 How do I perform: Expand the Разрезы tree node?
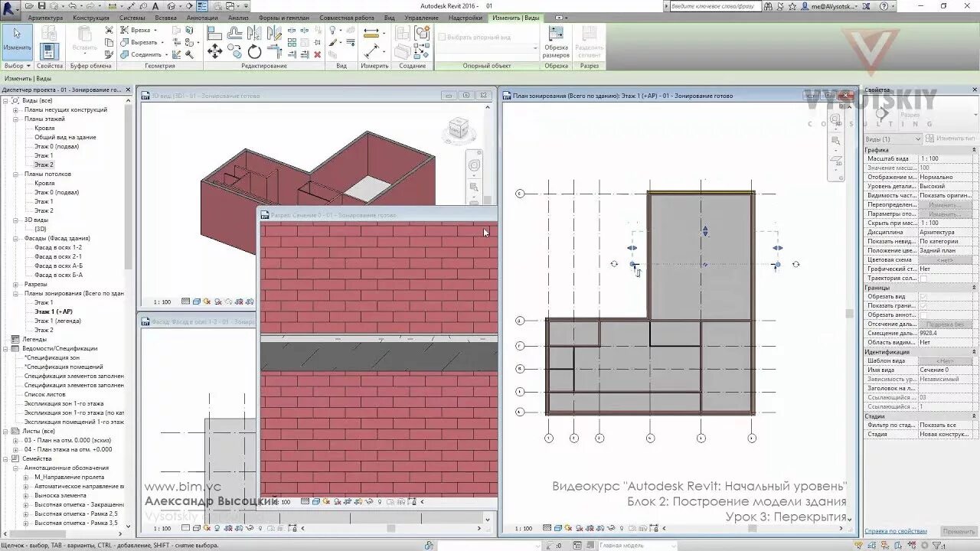[15, 284]
